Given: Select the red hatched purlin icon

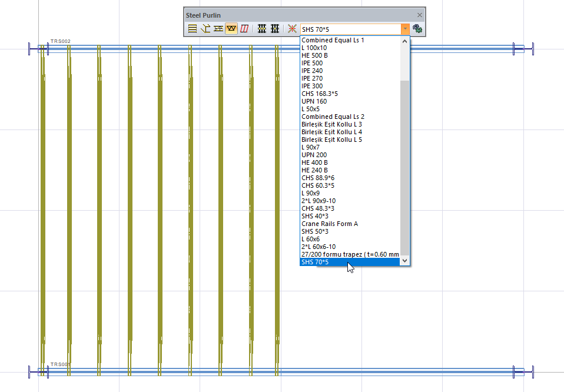Looking at the screenshot, I should click(x=244, y=28).
